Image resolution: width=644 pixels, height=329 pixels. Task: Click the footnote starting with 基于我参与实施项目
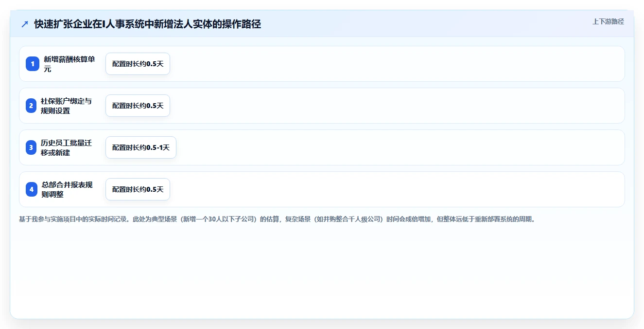pos(278,219)
